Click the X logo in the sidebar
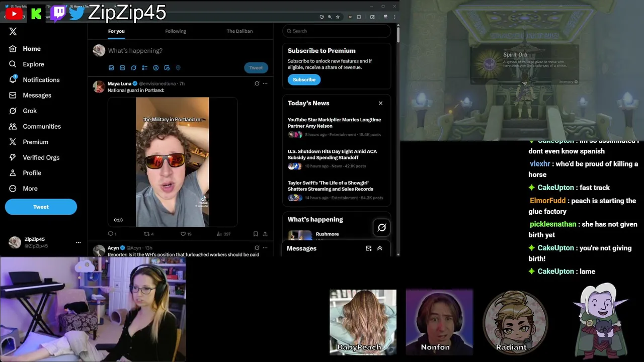This screenshot has width=644, height=362. (13, 32)
